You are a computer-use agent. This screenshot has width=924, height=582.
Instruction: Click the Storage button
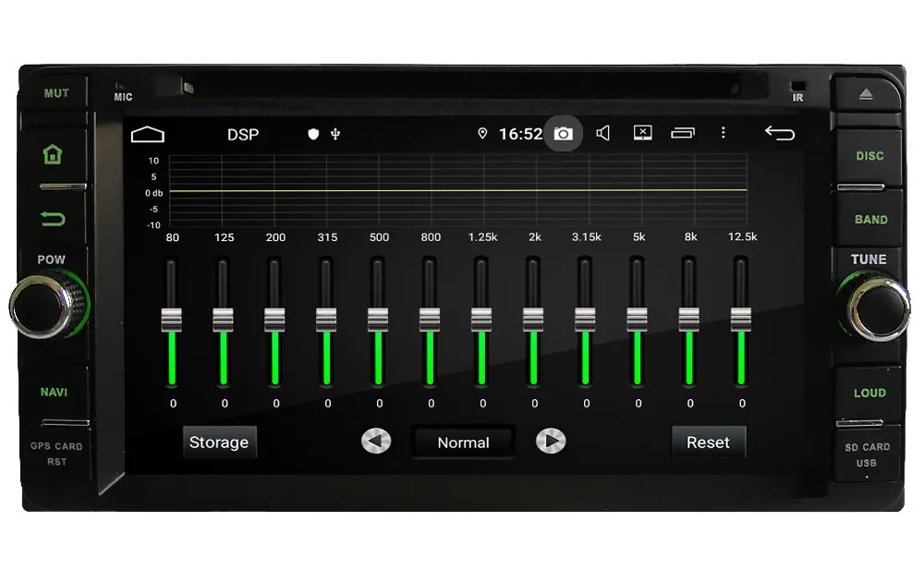pyautogui.click(x=219, y=443)
